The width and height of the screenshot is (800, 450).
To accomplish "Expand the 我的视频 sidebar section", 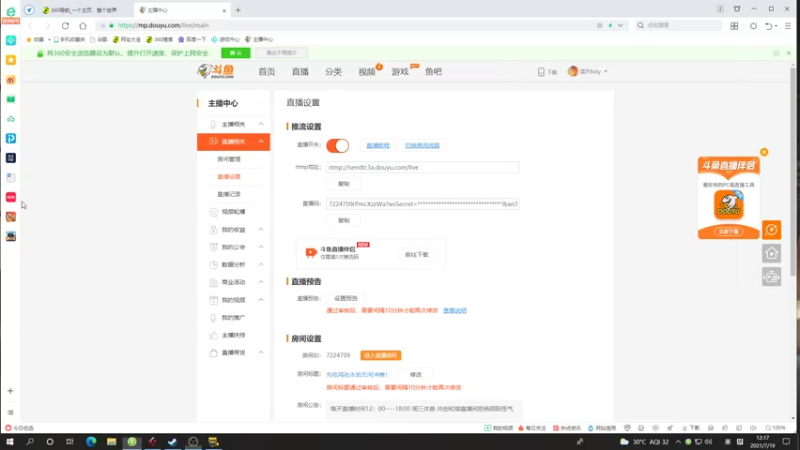I will click(261, 300).
